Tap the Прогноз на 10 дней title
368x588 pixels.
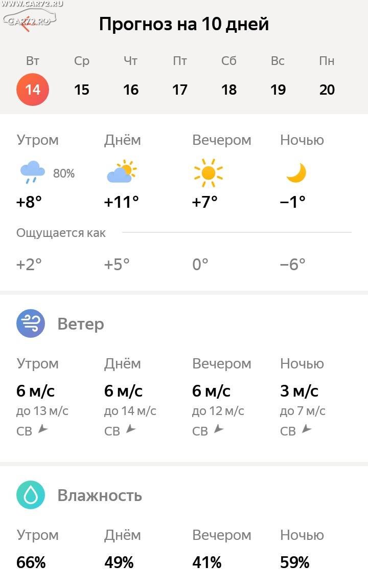click(x=184, y=24)
